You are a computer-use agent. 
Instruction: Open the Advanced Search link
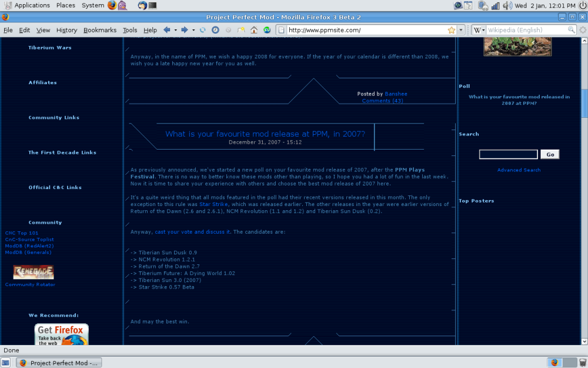519,170
